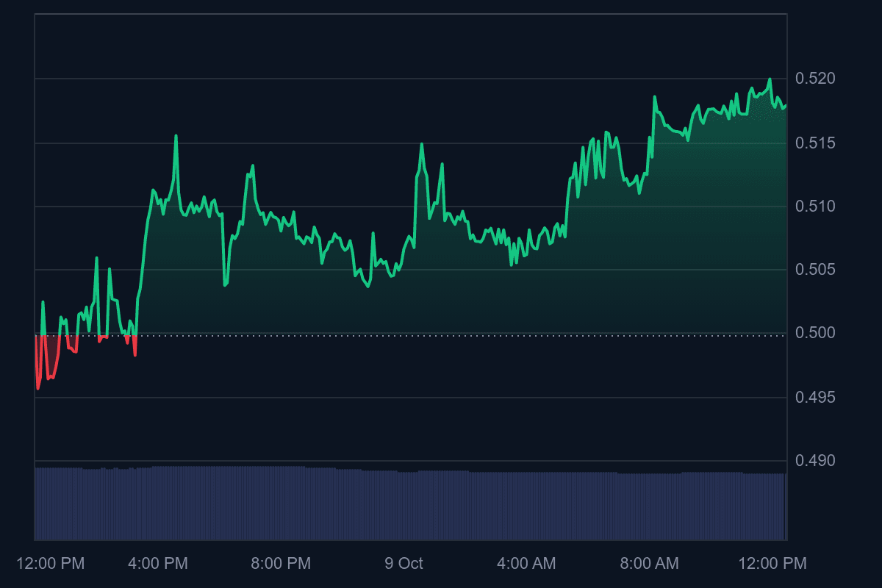Click the 4:00 PM time axis label
The height and width of the screenshot is (588, 882).
[x=158, y=564]
